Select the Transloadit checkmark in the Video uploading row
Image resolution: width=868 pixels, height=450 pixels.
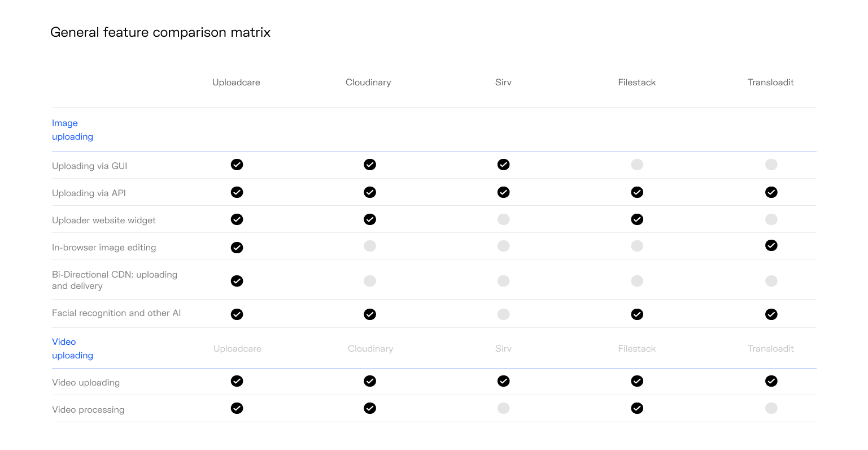point(771,381)
